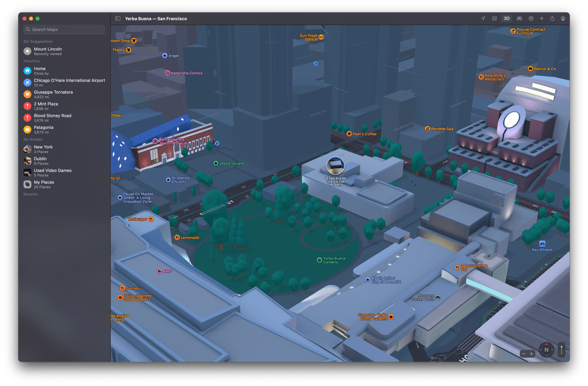Select the Sanraku restaurant marker
The width and height of the screenshot is (588, 386).
click(122, 288)
